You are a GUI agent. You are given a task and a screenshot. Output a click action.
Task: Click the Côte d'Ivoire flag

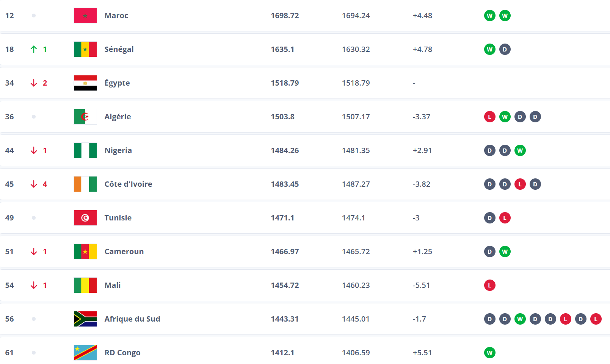85,184
